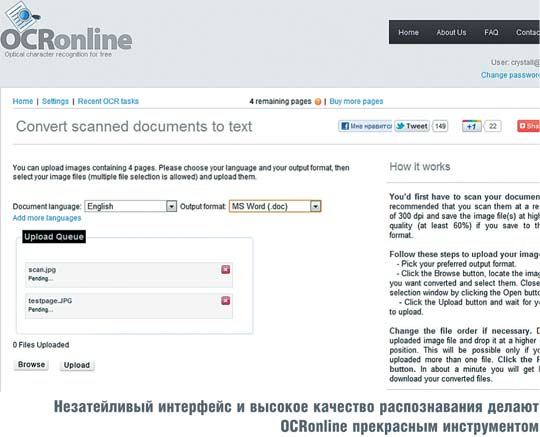Screen dimensions: 540x437
Task: Open Recent OCR tasks link
Action: tap(108, 101)
